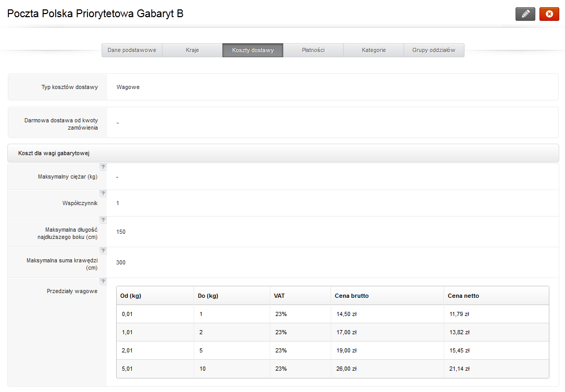The height and width of the screenshot is (392, 565).
Task: Click the Wagowe delivery cost type value
Action: [128, 87]
